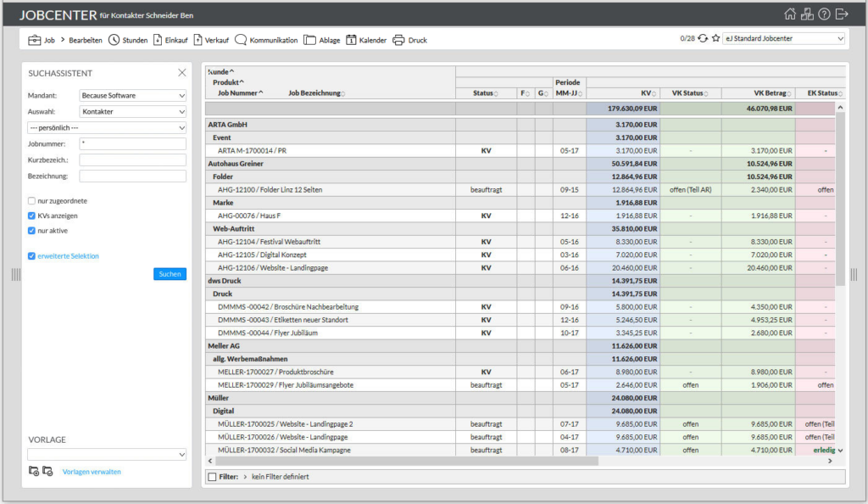Open the eJ Standard Jobcenter dropdown
This screenshot has height=504, width=868.
(783, 38)
